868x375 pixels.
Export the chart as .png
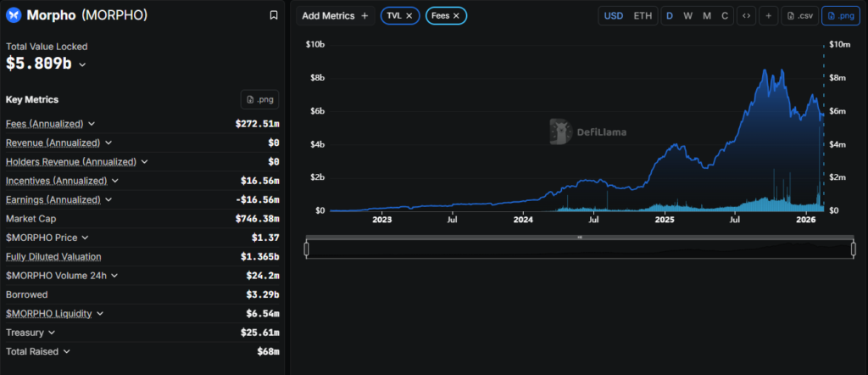click(840, 15)
